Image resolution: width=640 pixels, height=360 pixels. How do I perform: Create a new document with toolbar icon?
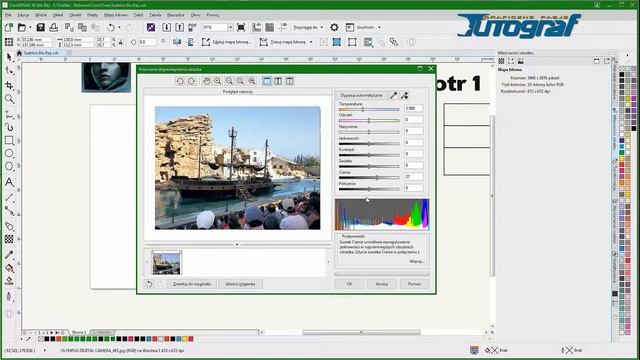tap(9, 27)
